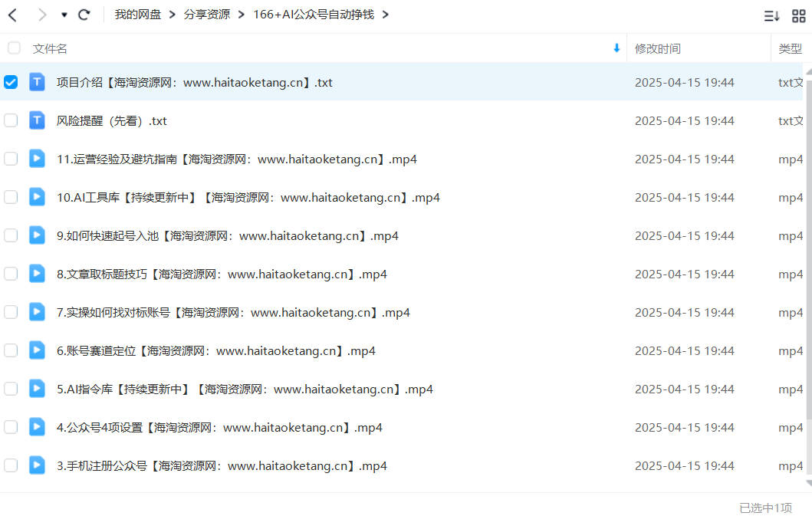The height and width of the screenshot is (516, 812).
Task: Sort by 类型 column header
Action: pos(791,49)
